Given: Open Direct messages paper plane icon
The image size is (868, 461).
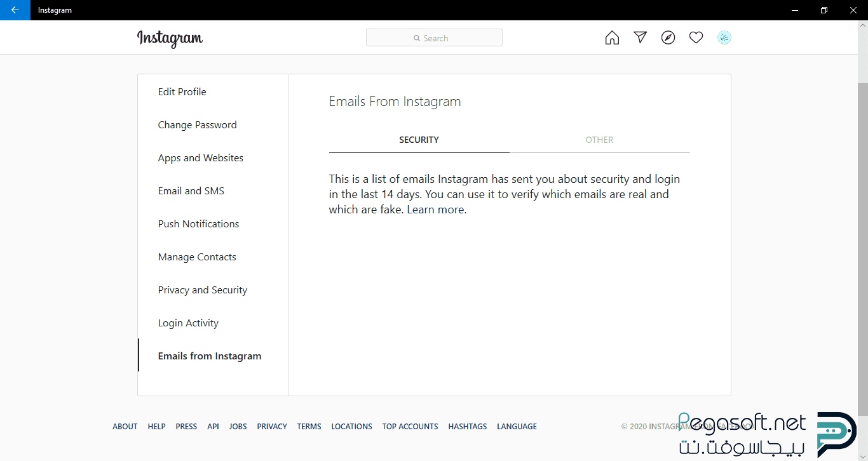Looking at the screenshot, I should point(640,37).
